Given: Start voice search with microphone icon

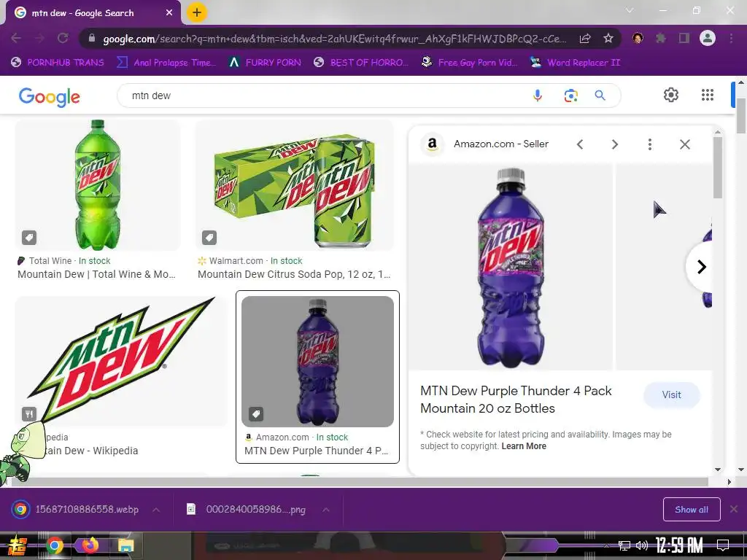Looking at the screenshot, I should coord(538,96).
